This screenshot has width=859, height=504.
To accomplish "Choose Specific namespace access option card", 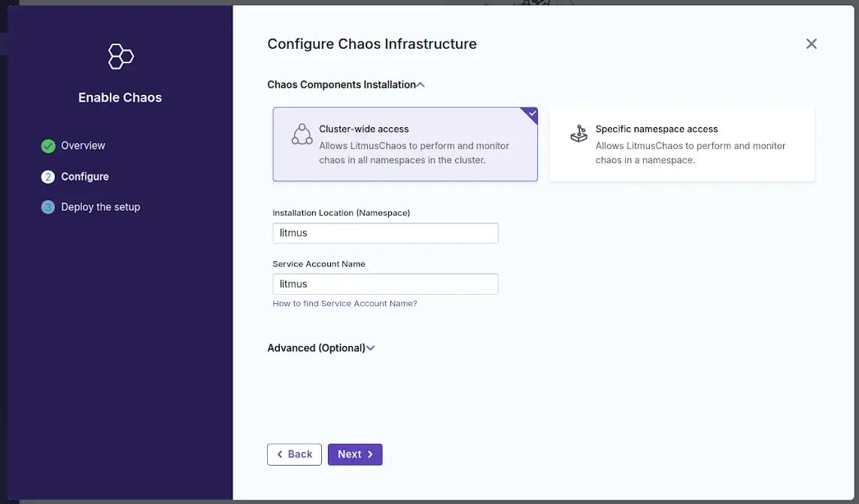I will click(681, 144).
